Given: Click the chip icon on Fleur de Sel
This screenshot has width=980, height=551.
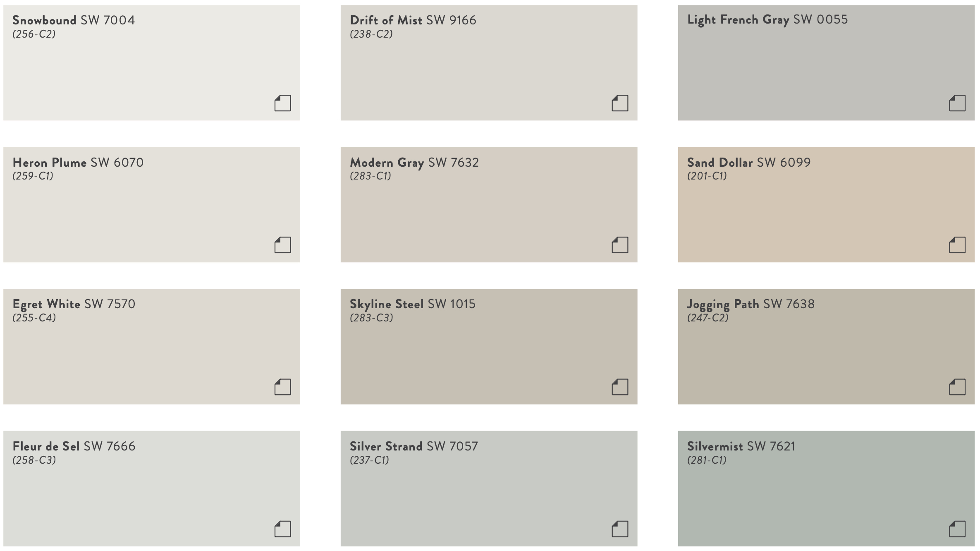Looking at the screenshot, I should [283, 529].
